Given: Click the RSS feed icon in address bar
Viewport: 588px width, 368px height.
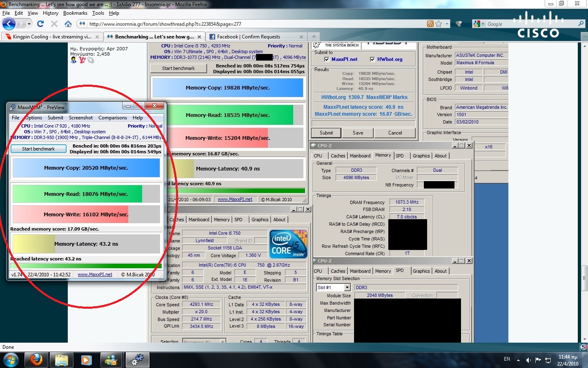Looking at the screenshot, I should click(x=430, y=24).
